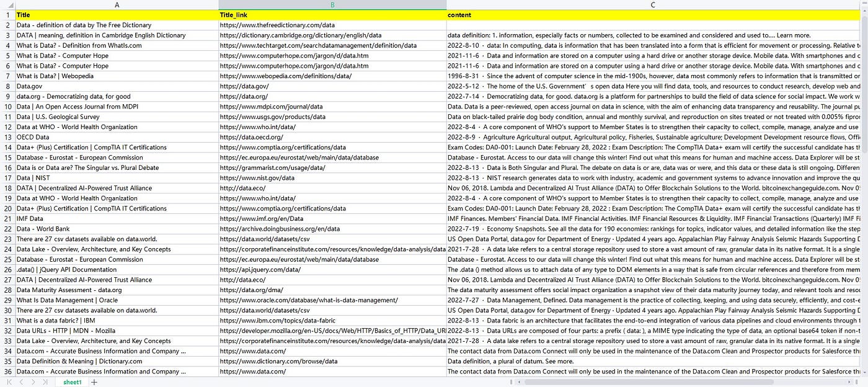Image resolution: width=868 pixels, height=387 pixels.
Task: Select 'data.org - Democratizing data, for good' cell
Action: tap(117, 97)
